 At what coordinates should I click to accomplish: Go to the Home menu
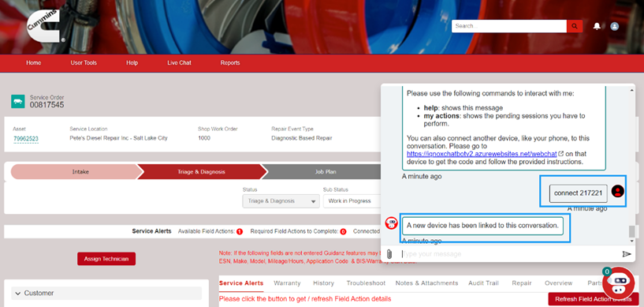coord(34,63)
